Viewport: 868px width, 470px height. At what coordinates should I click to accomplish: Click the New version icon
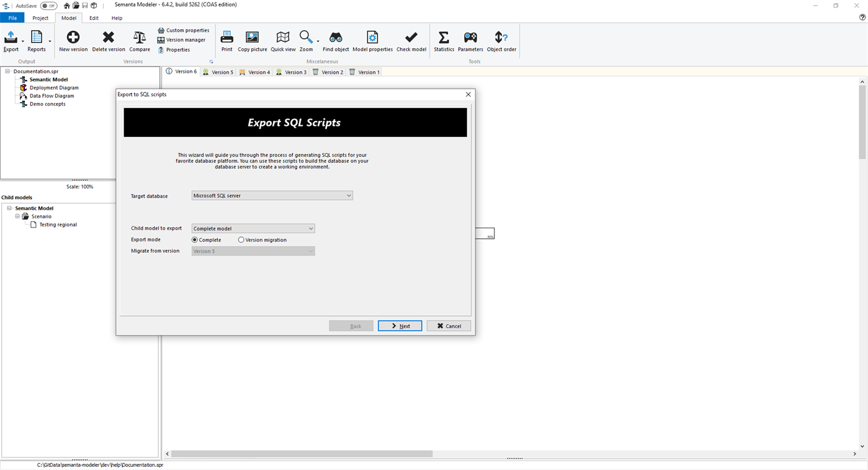pos(73,41)
